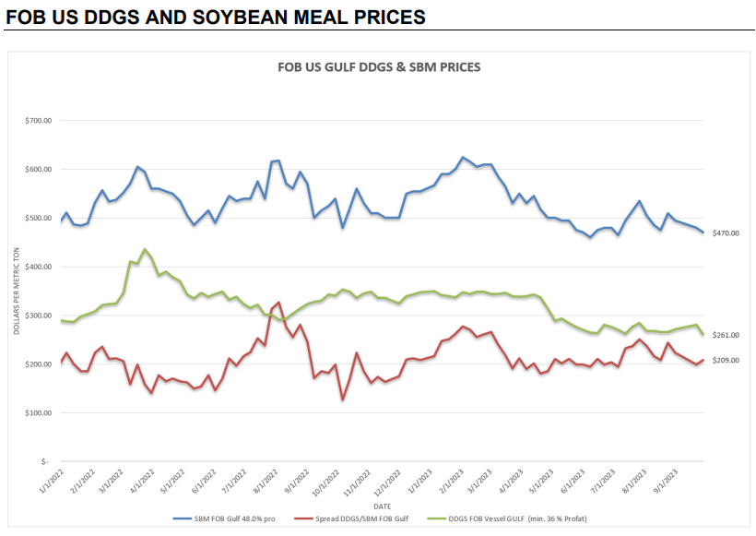Viewport: 756px width, 536px height.
Task: Click the $470.00 end data label
Action: 726,233
